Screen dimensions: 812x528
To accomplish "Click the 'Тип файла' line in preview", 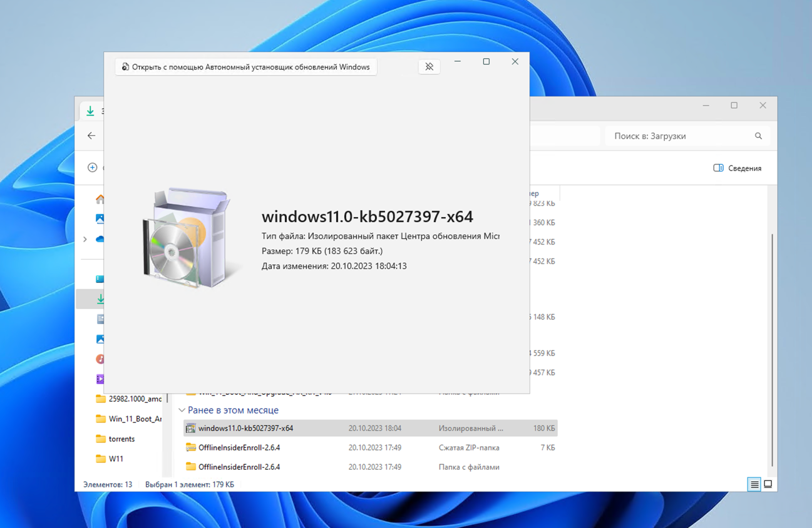I will pyautogui.click(x=381, y=236).
